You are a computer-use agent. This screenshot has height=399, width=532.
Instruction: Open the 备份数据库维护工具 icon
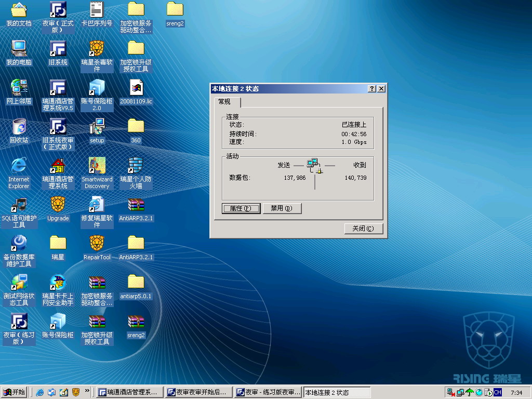(x=19, y=244)
